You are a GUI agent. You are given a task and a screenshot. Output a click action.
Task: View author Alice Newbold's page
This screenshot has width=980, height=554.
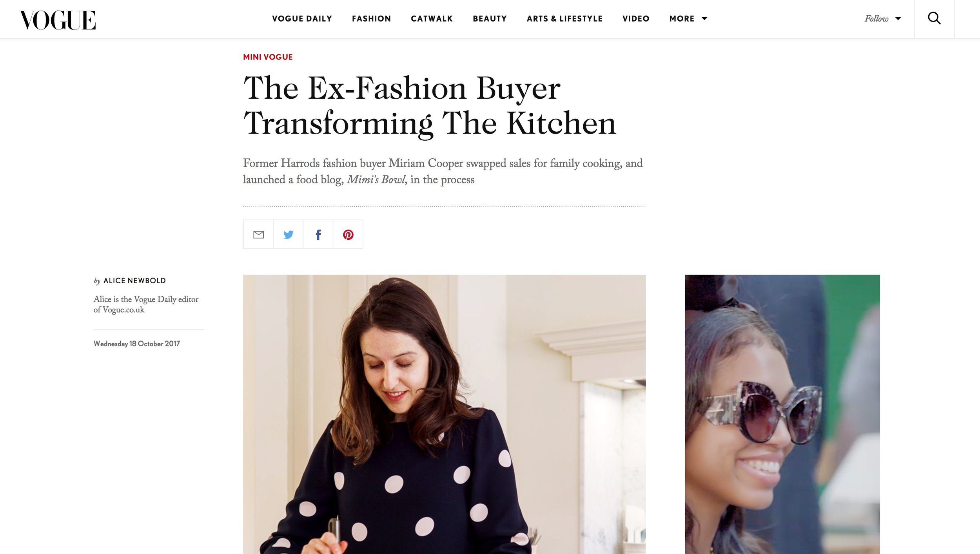tap(134, 281)
